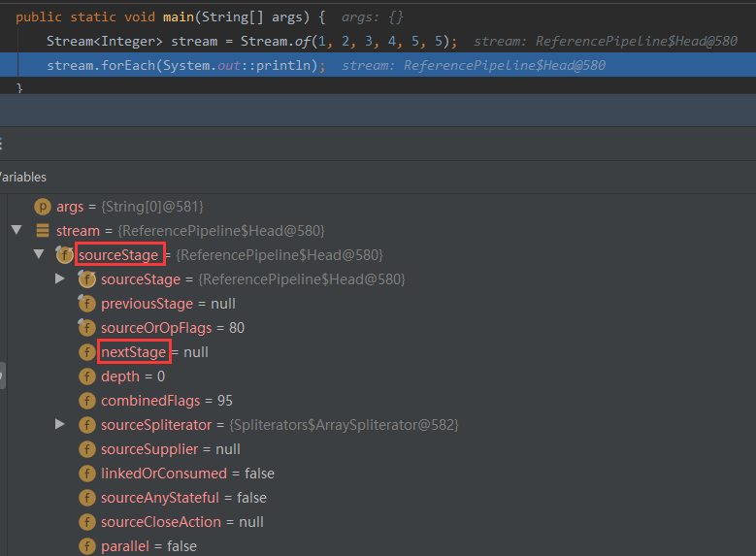Click the field icon of outlined sourceStage
Screen dimensions: 756x556
(65, 254)
